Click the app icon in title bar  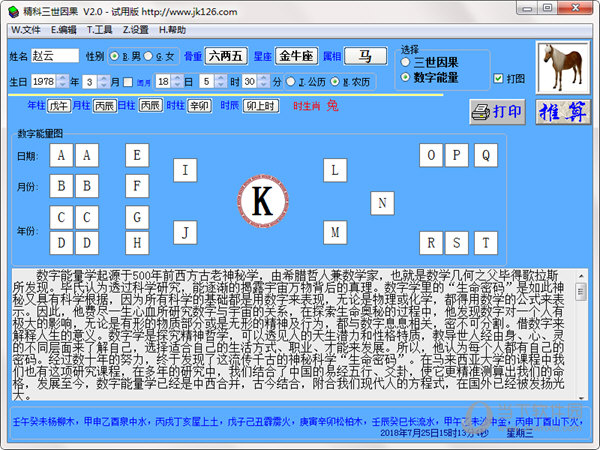[13, 12]
